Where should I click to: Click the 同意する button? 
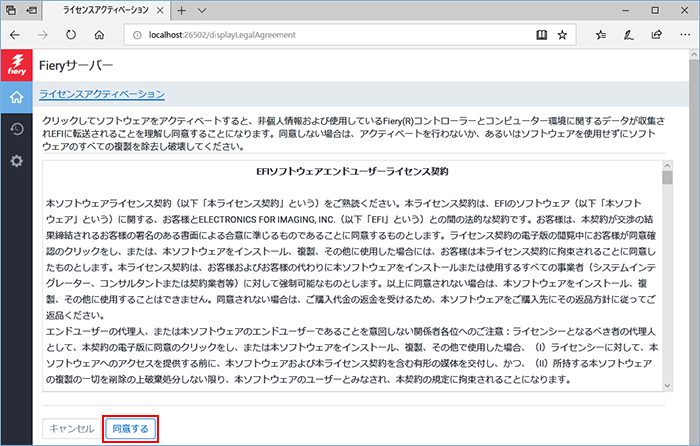pyautogui.click(x=130, y=429)
